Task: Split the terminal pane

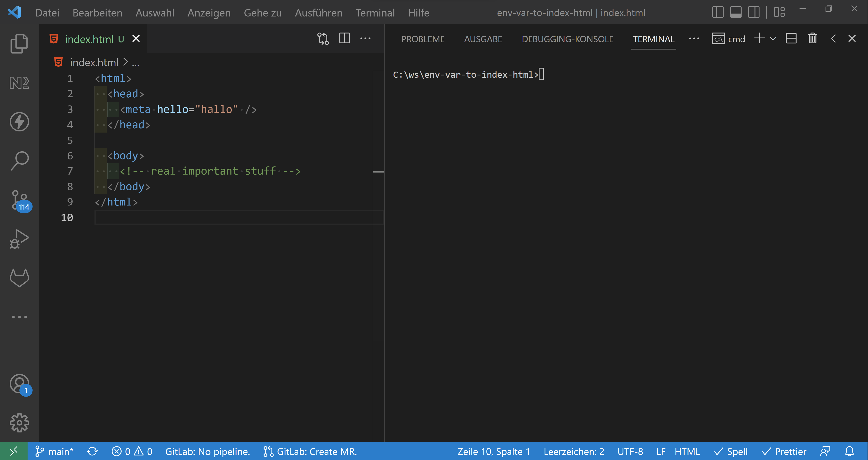Action: pos(791,38)
